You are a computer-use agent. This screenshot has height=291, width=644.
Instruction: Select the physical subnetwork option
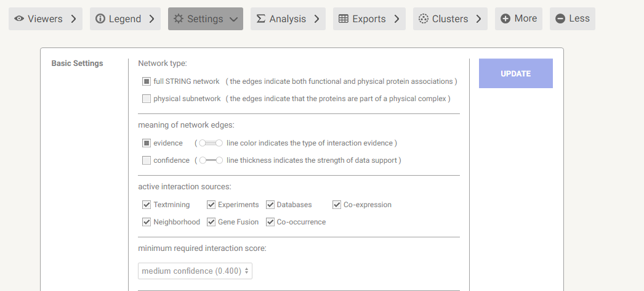tap(147, 99)
